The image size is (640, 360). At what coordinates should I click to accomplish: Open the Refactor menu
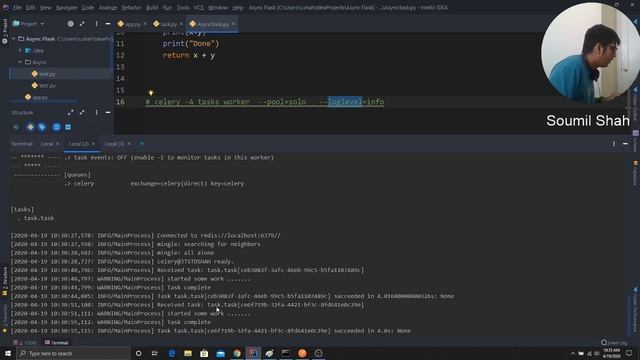point(131,7)
